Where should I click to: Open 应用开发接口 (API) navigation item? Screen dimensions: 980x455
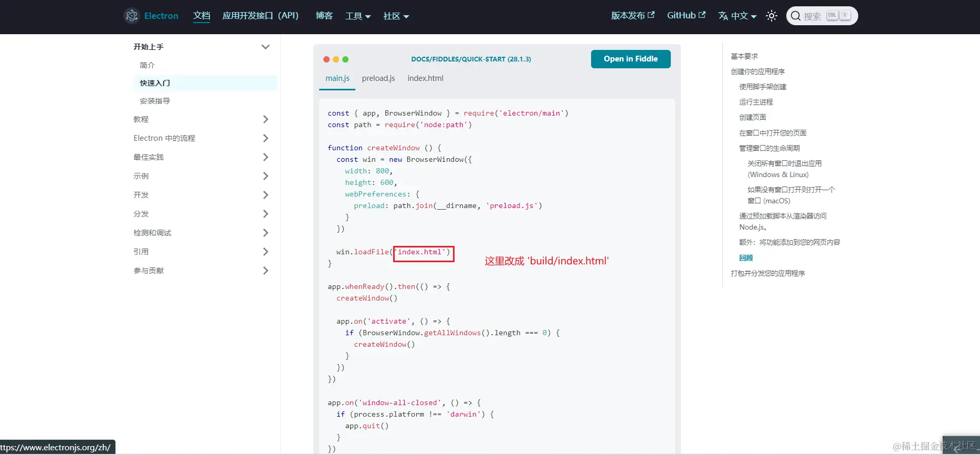pyautogui.click(x=260, y=16)
